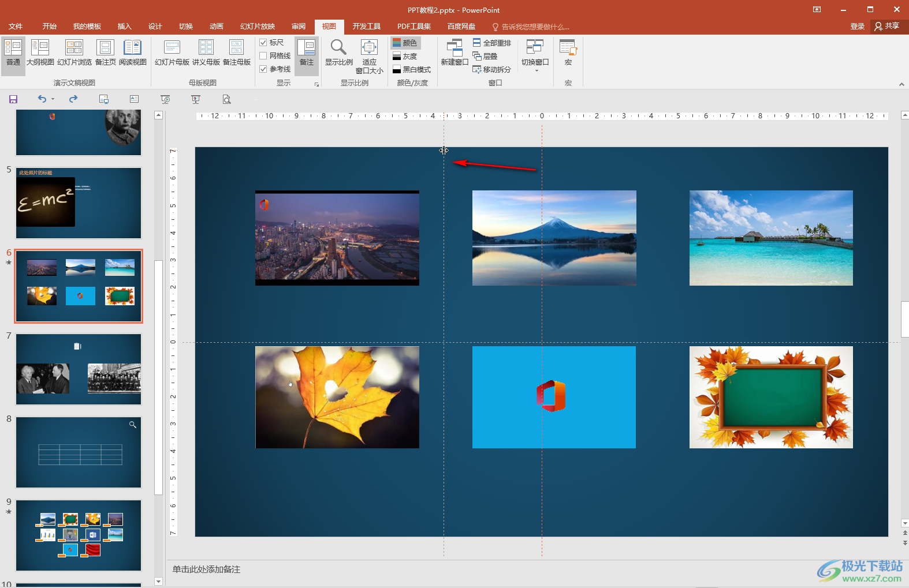Open the PDF工具集 tab
Viewport: 909px width, 588px height.
point(414,27)
